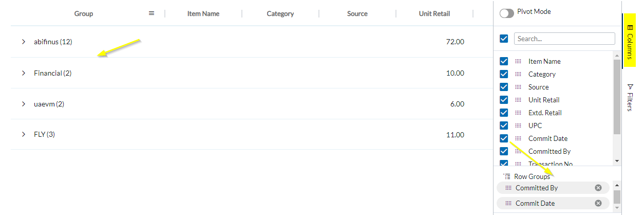This screenshot has height=215, width=644.
Task: Sort by the Category column header
Action: (x=280, y=13)
